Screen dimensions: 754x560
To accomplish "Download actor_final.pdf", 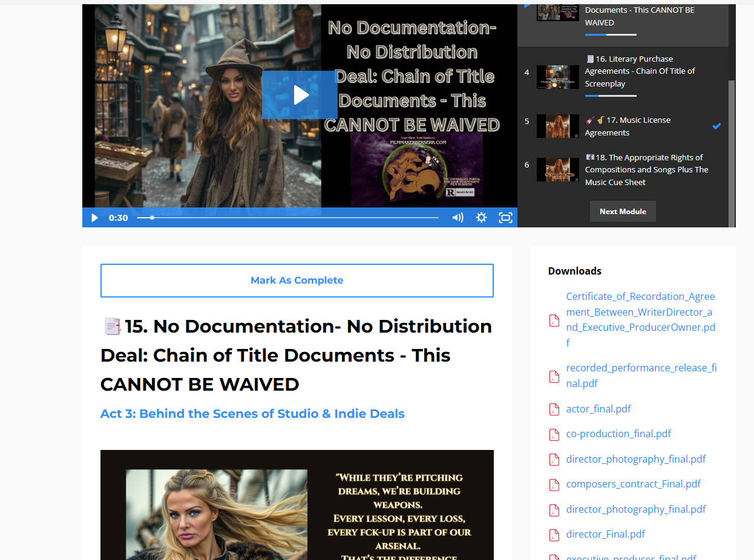I will pos(598,409).
